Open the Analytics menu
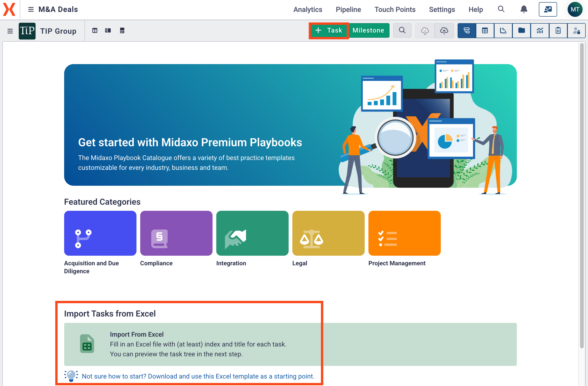Image resolution: width=588 pixels, height=386 pixels. (x=308, y=9)
